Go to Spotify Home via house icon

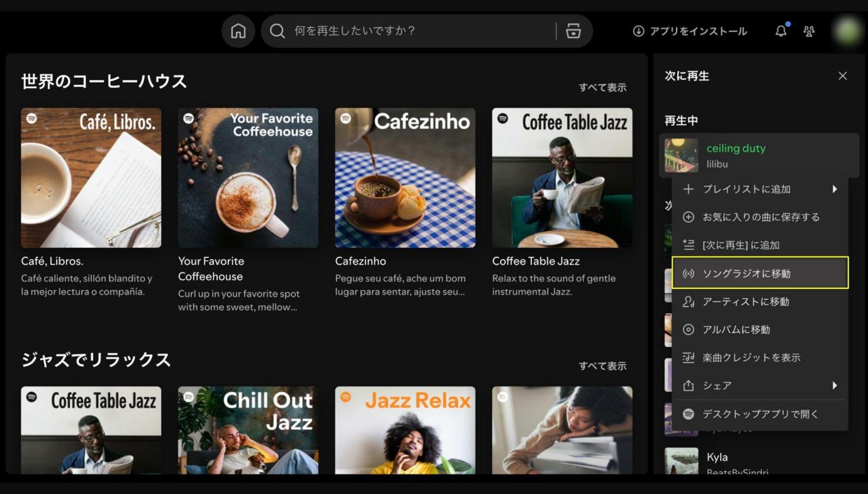238,31
